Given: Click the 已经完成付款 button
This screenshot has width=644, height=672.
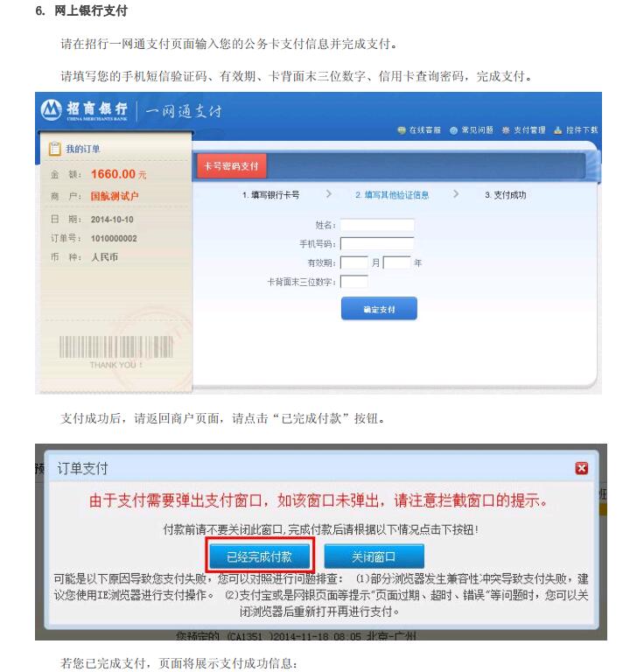Looking at the screenshot, I should tap(260, 556).
